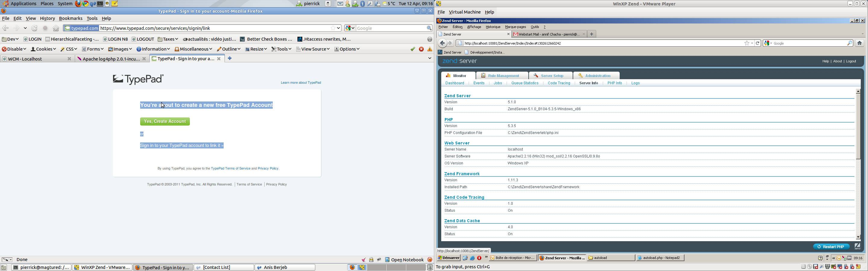Expand the Taxes bookmark folder
868x271 pixels.
[168, 39]
